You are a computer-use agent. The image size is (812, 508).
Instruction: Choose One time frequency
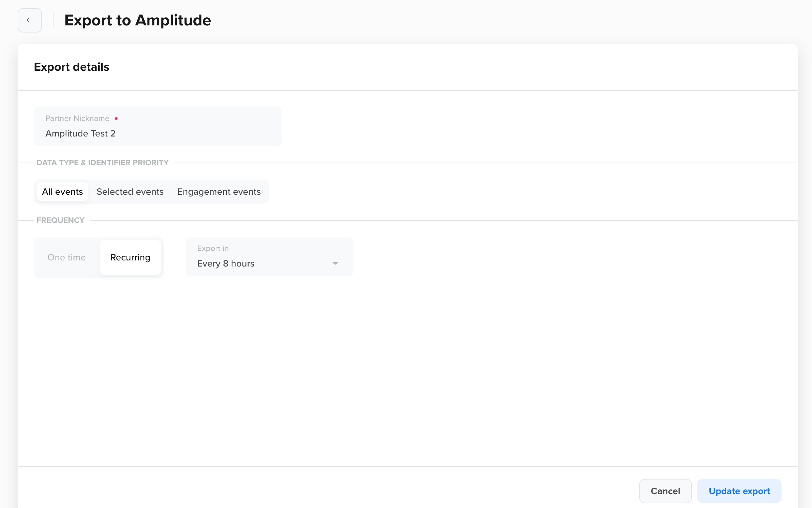click(x=67, y=257)
